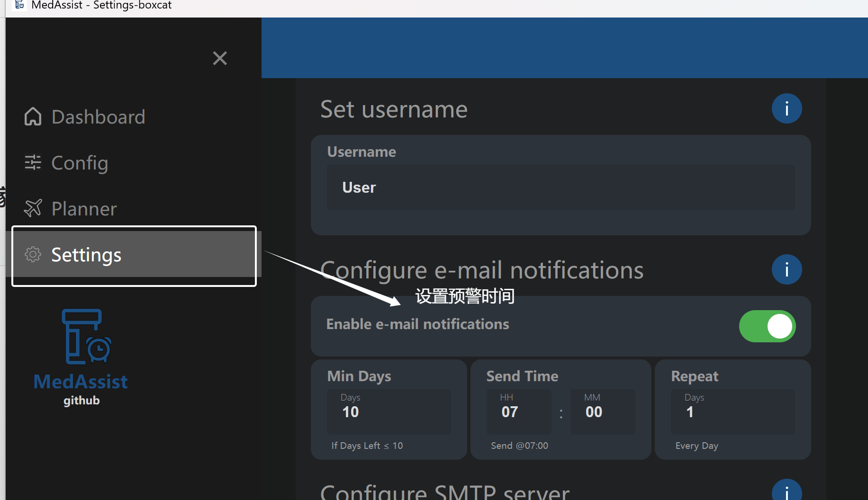
Task: Open info for e-mail notifications section
Action: (x=787, y=269)
